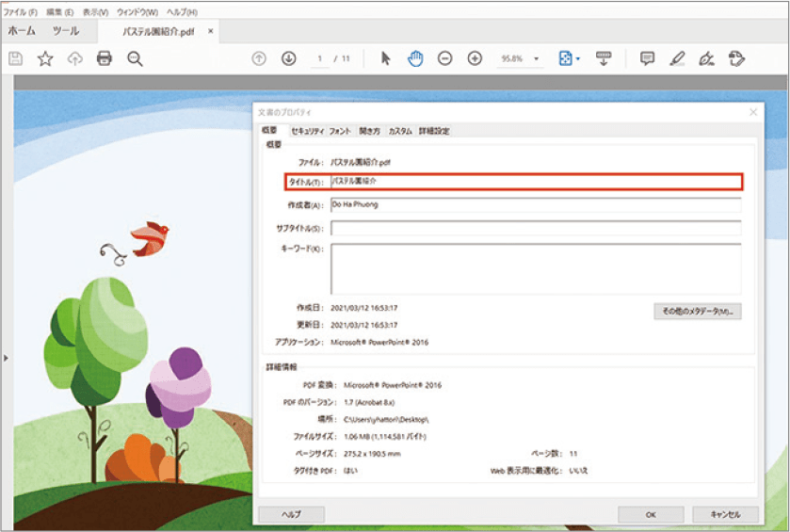Click the ページサイズ value 275.2 x 190.5 mm
This screenshot has width=790, height=532.
coord(372,454)
